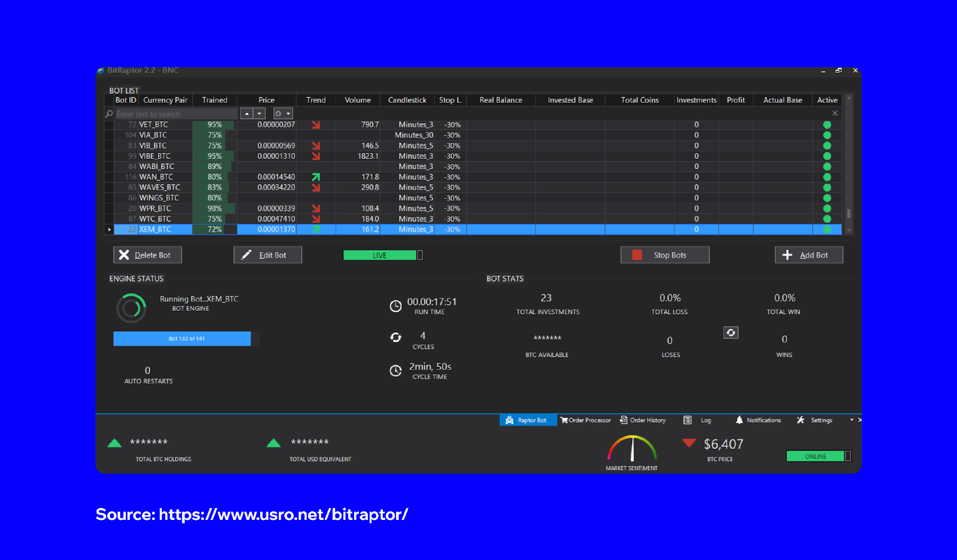Click the Order Processor cart icon
Image resolution: width=957 pixels, height=560 pixels.
565,420
